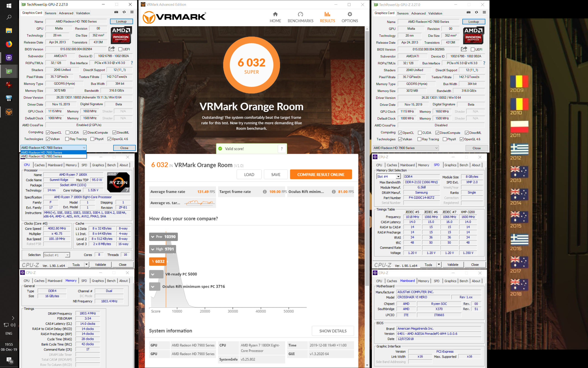Click LOAD button in VRMark

point(249,175)
